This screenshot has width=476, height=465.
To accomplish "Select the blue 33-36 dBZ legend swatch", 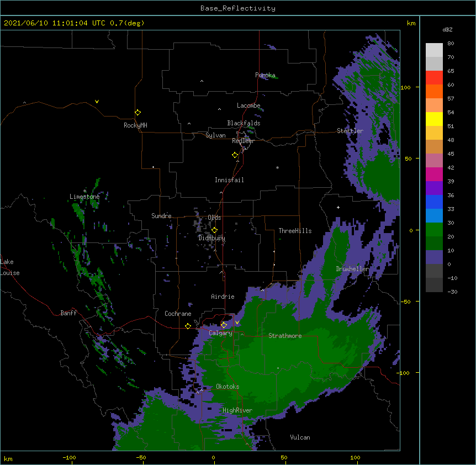I will [x=434, y=202].
